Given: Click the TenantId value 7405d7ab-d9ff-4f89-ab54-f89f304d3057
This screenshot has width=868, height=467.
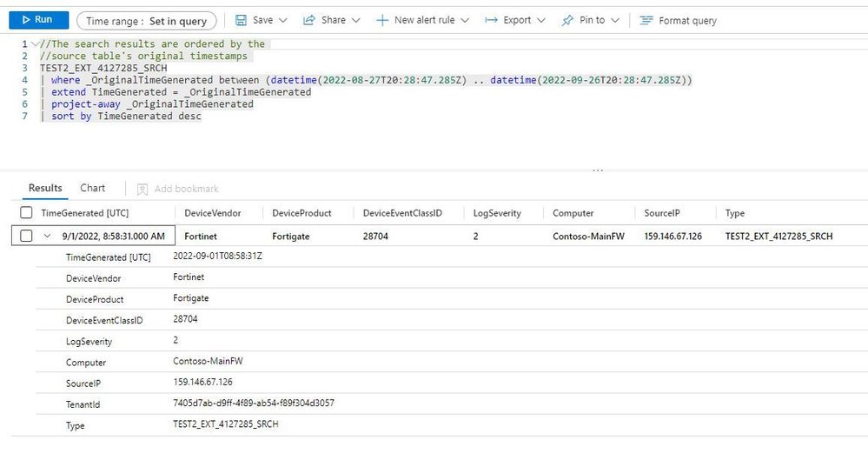Looking at the screenshot, I should pyautogui.click(x=254, y=403).
